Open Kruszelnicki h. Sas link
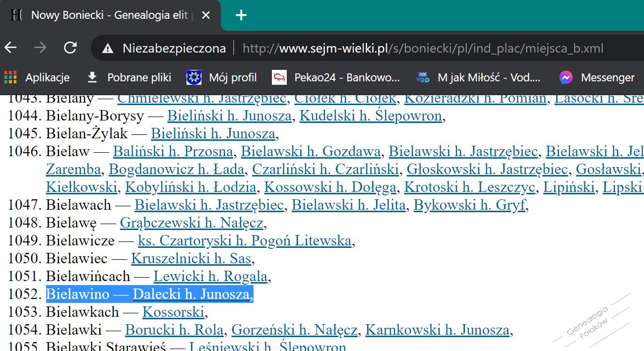This screenshot has width=644, height=351. pyautogui.click(x=192, y=259)
